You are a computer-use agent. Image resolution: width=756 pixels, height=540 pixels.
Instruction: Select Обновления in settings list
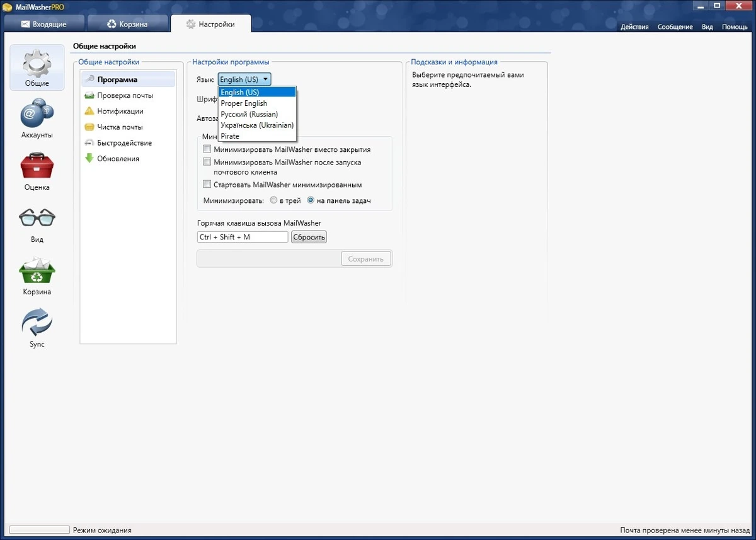point(129,159)
